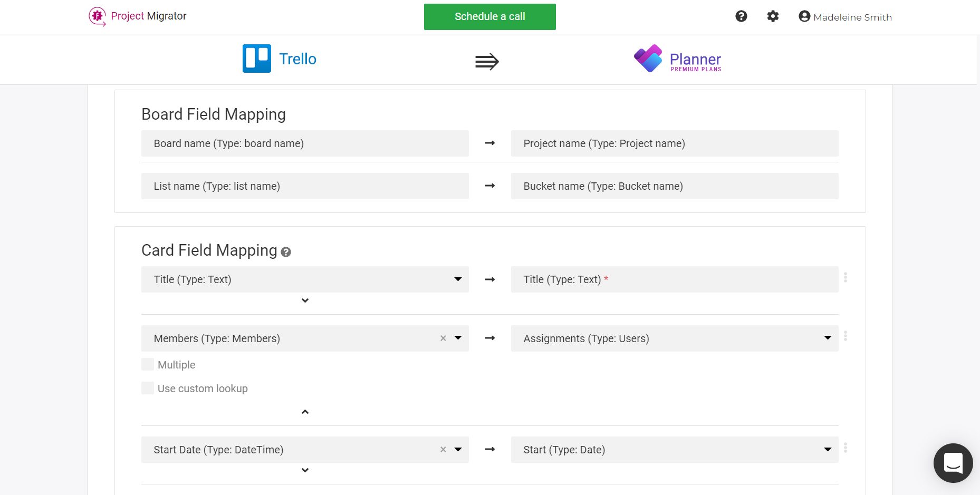Click the Trello name text
This screenshot has height=495, width=980.
tap(297, 59)
